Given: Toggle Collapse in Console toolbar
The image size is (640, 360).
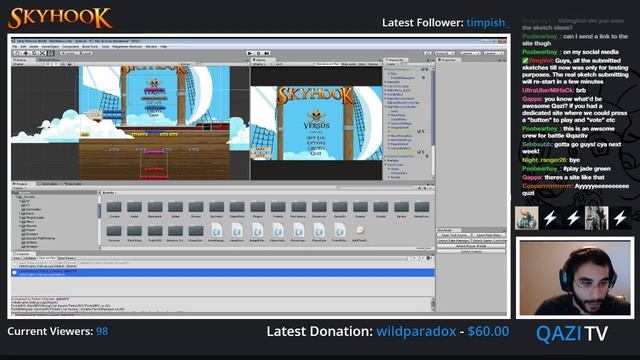Looking at the screenshot, I should 29,258.
